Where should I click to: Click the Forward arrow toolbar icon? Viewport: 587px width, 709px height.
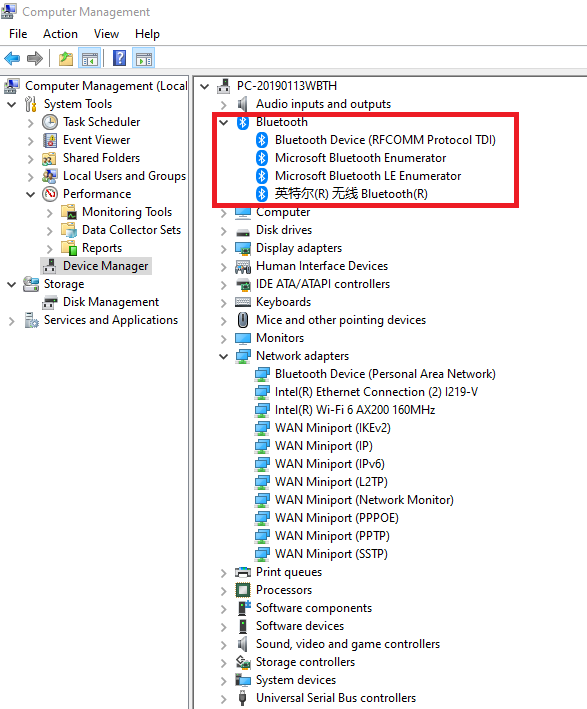[x=35, y=58]
